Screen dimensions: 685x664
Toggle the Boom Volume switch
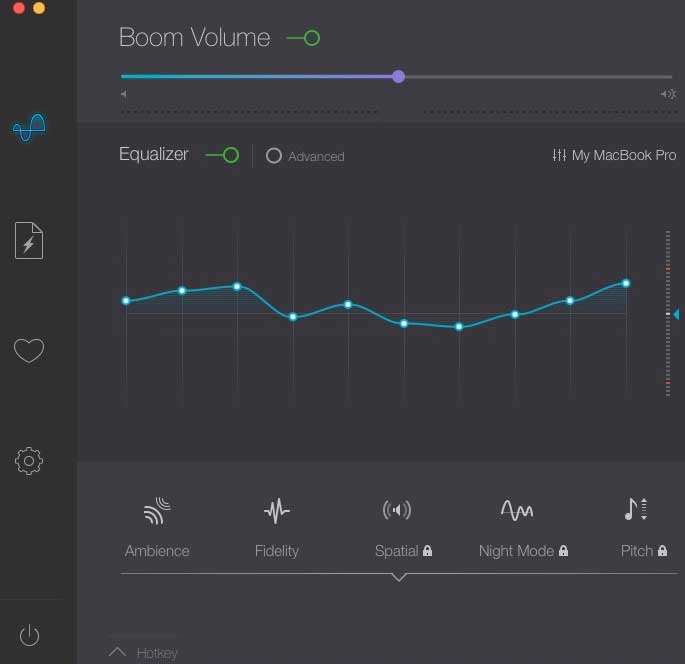tap(303, 38)
